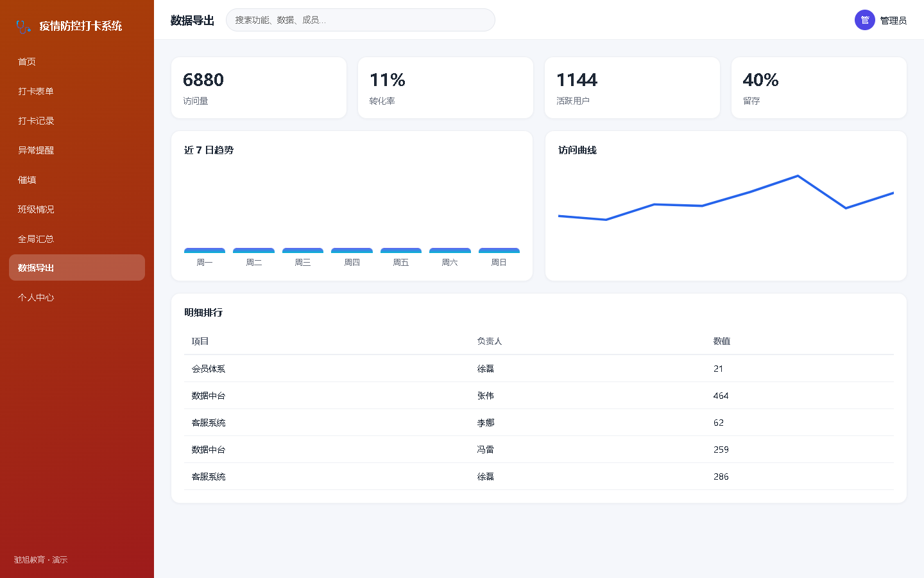Click the value 286 cell

[x=721, y=477]
